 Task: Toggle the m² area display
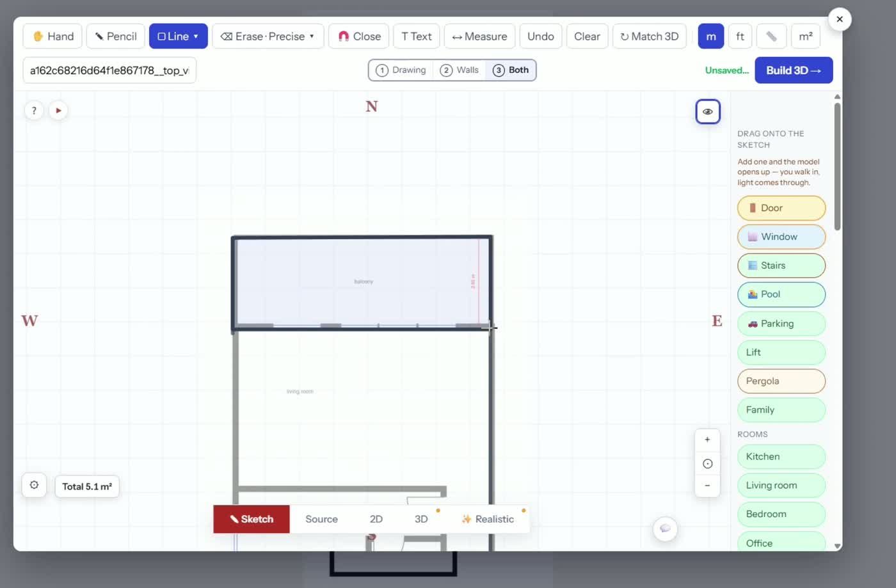[806, 36]
